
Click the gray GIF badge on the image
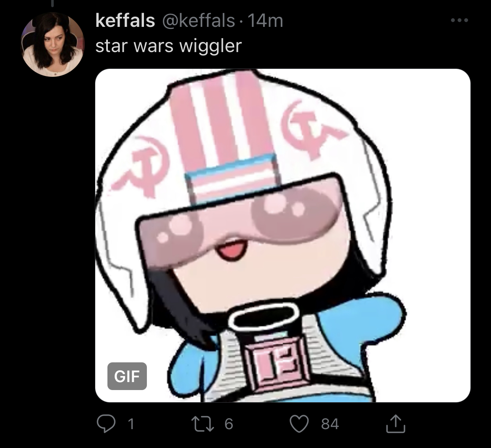tap(127, 376)
